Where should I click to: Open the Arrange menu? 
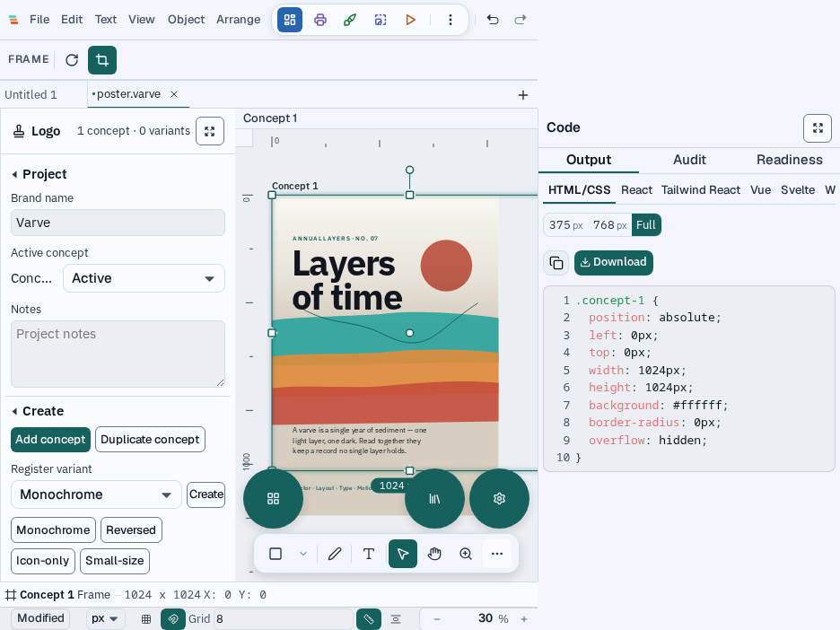click(239, 20)
